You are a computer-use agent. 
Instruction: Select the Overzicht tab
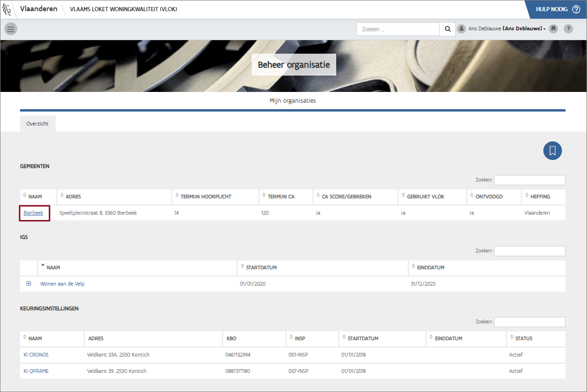[37, 124]
